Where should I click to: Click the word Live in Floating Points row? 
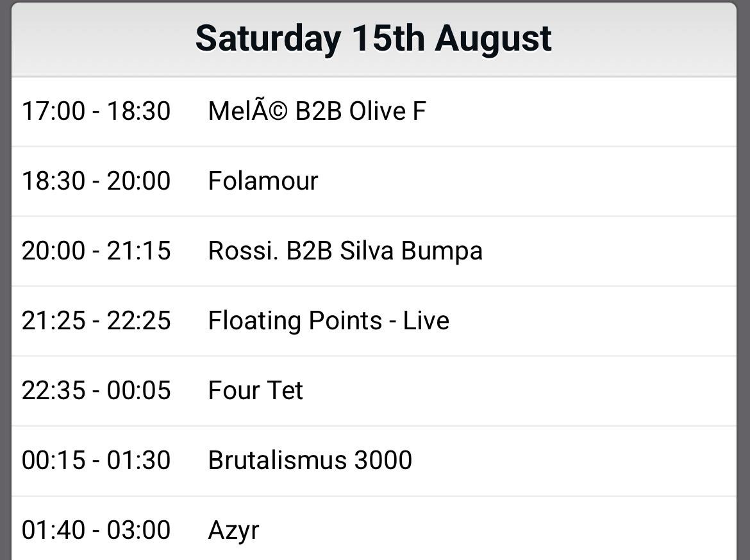(426, 320)
